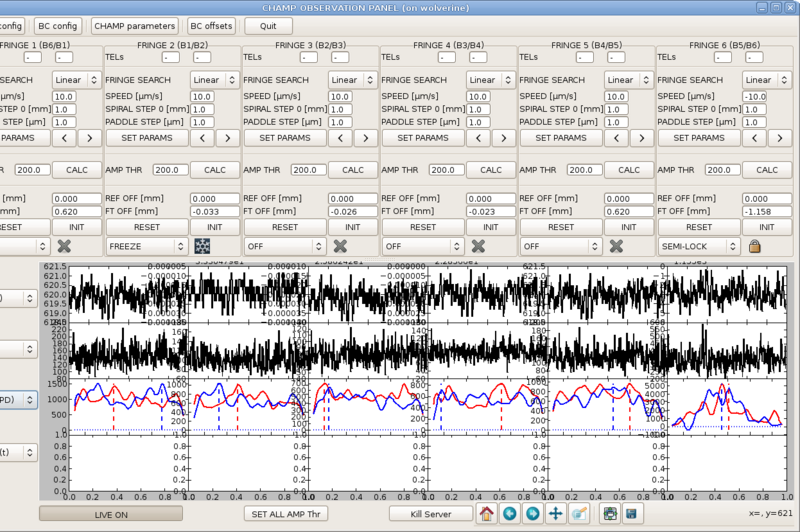Click the padlock icon in Fringe 6
The image size is (800, 532).
[x=755, y=246]
